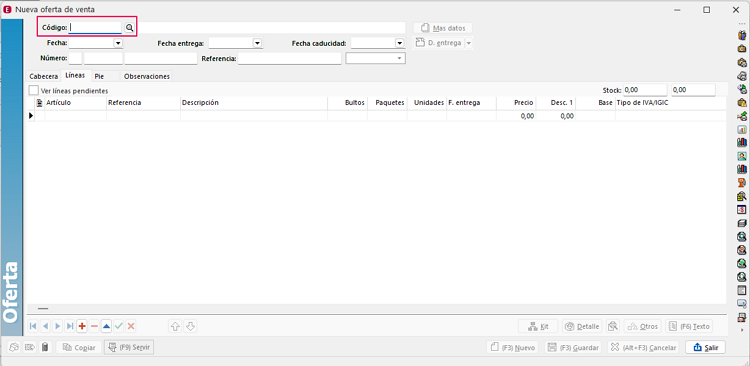Move line up with outlined arrow
Image resolution: width=750 pixels, height=366 pixels.
(175, 326)
